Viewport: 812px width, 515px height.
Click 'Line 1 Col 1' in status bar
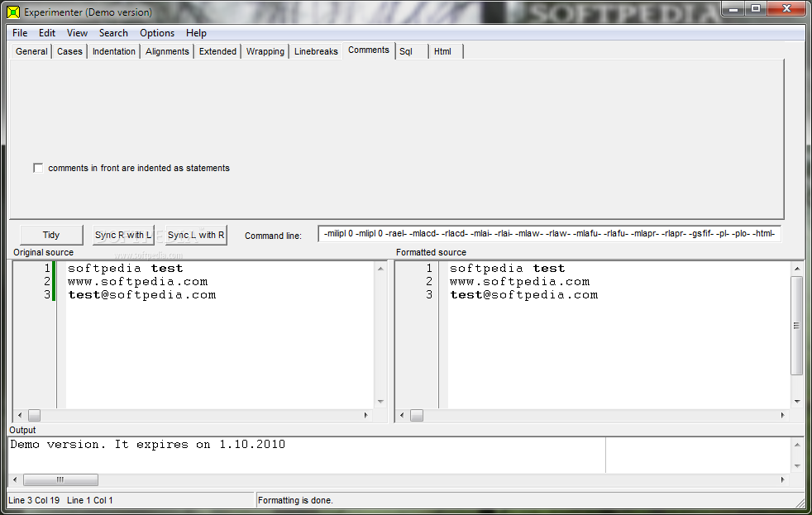pos(89,500)
